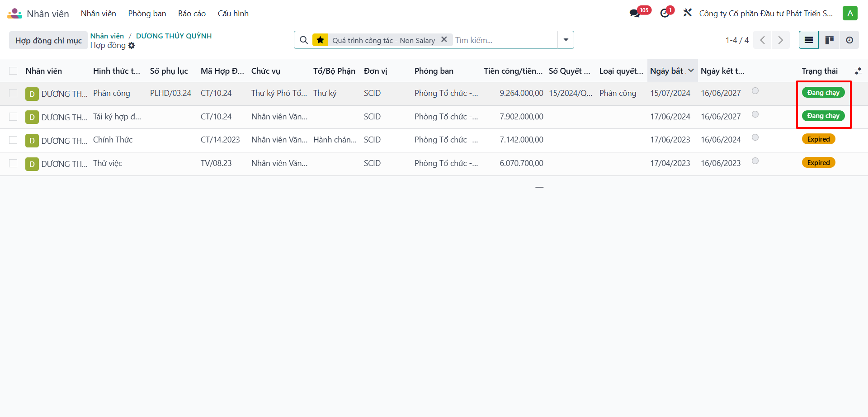Sort by the Trạng thái column header
Viewport: 868px width, 417px height.
[820, 71]
